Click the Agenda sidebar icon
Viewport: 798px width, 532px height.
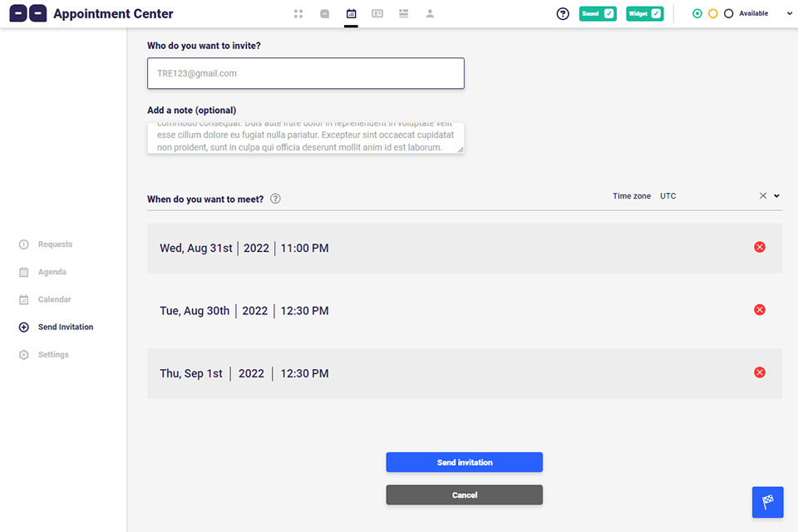click(24, 273)
